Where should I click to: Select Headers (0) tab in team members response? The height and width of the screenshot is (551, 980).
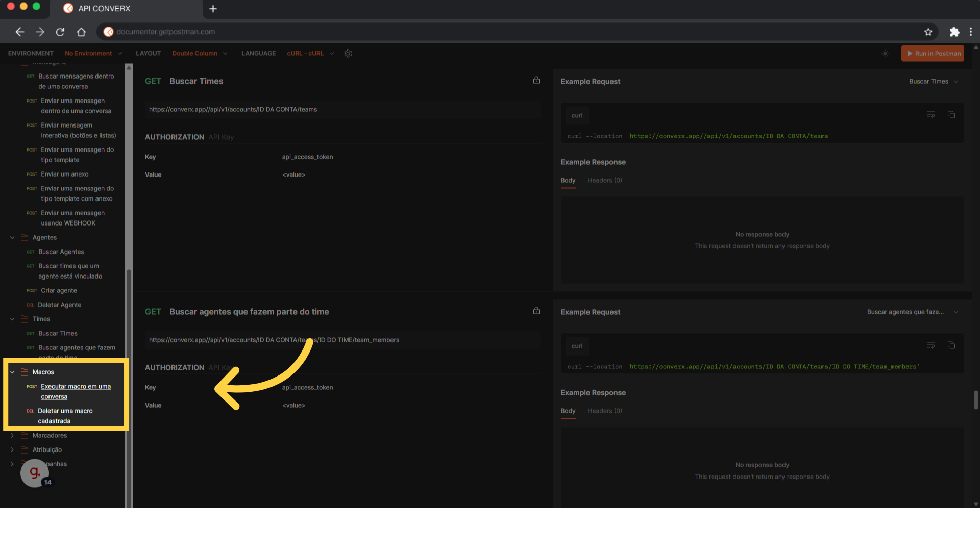point(604,411)
